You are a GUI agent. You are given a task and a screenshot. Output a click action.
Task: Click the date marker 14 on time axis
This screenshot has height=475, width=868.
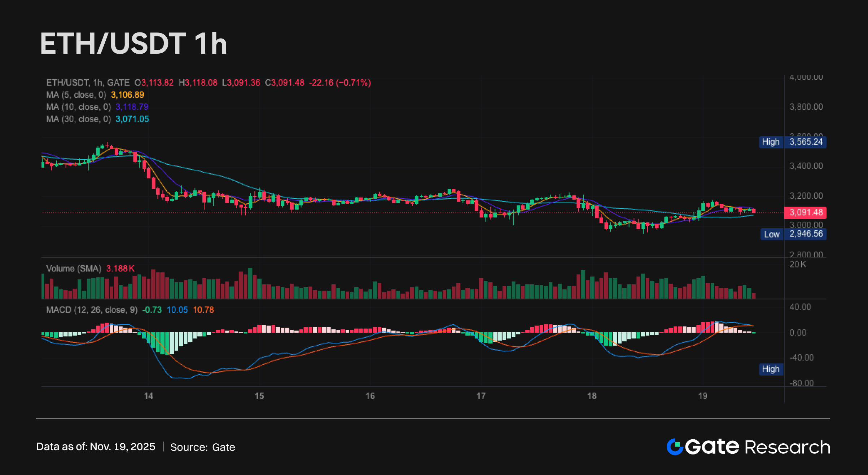[149, 396]
